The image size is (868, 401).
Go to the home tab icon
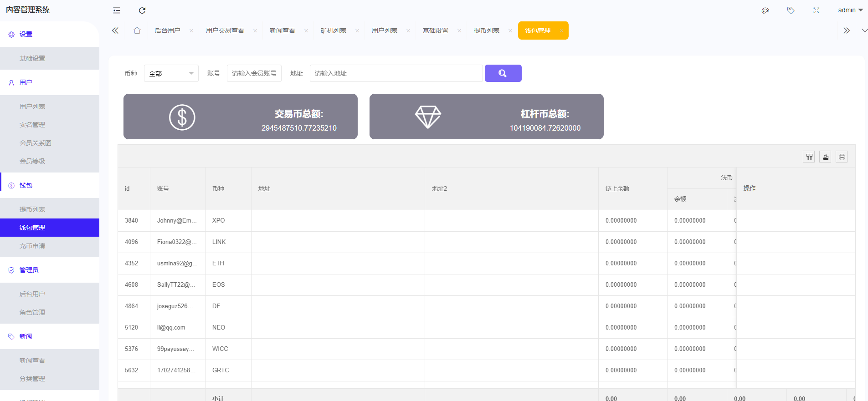coord(137,30)
